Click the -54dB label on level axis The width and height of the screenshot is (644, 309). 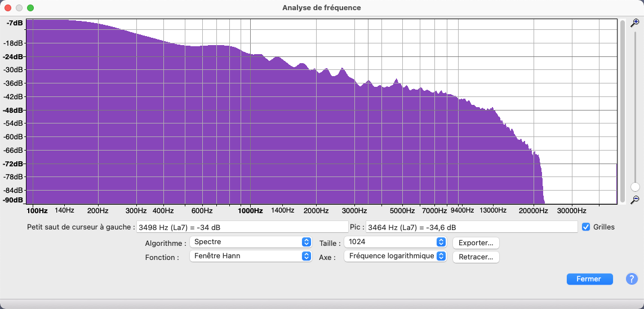point(13,123)
